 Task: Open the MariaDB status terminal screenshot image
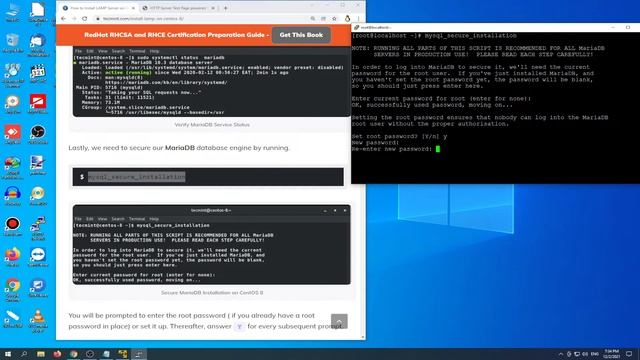[211, 82]
